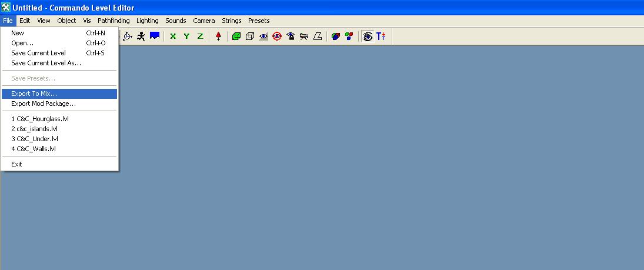The image size is (644, 270).
Task: Click the red crossed-out eye icon
Action: [277, 36]
